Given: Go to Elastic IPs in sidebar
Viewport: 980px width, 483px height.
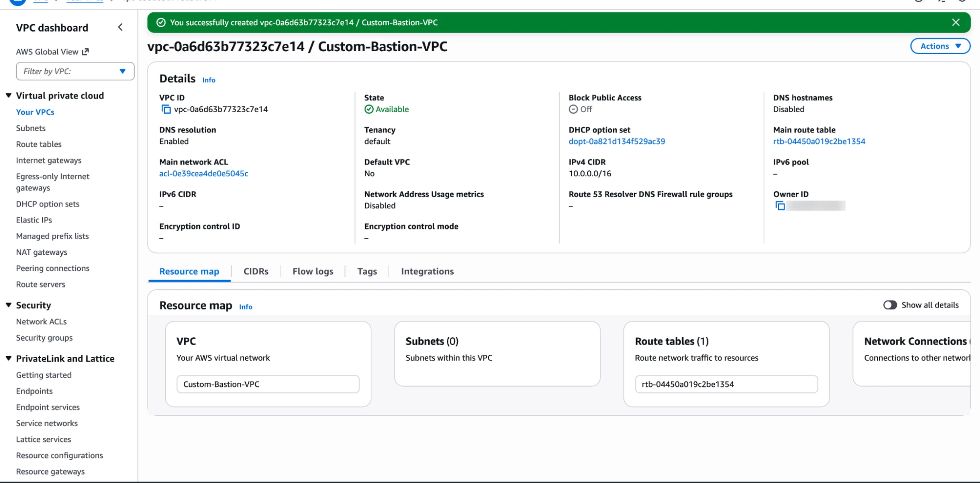Looking at the screenshot, I should (x=34, y=220).
